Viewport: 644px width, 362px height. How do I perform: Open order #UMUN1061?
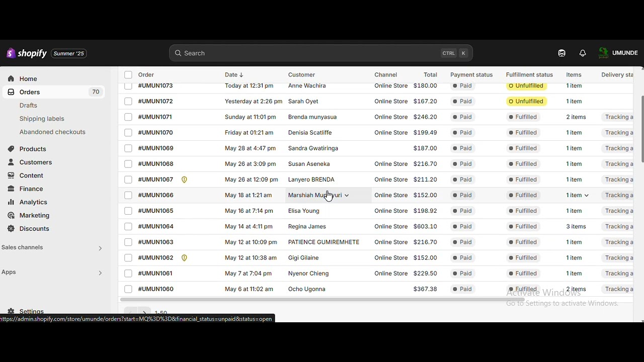pyautogui.click(x=155, y=274)
